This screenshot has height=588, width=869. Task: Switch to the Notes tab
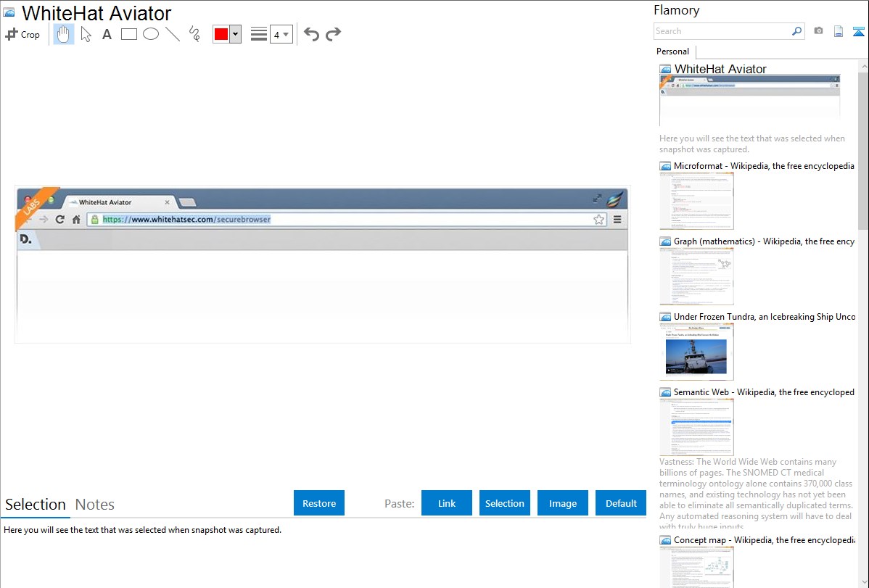pos(95,505)
